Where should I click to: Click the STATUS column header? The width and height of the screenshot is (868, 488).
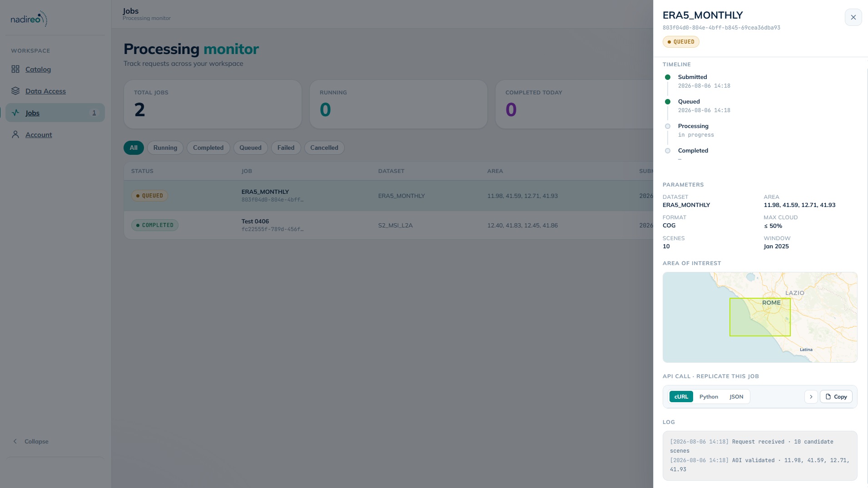pos(142,171)
